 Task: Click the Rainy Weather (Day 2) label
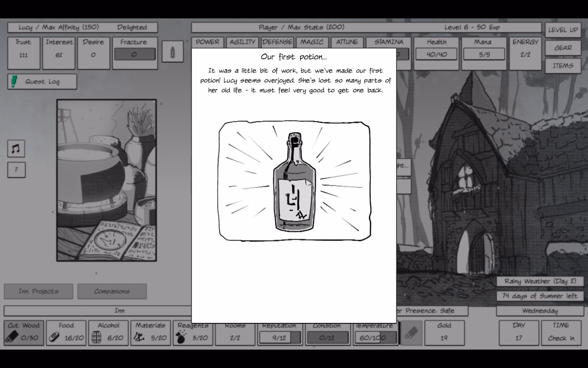point(540,281)
